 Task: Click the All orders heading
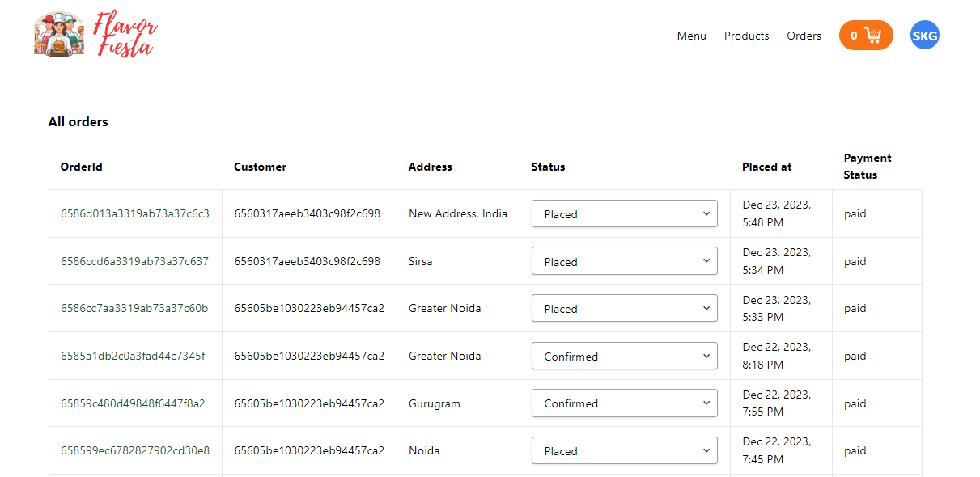[78, 122]
